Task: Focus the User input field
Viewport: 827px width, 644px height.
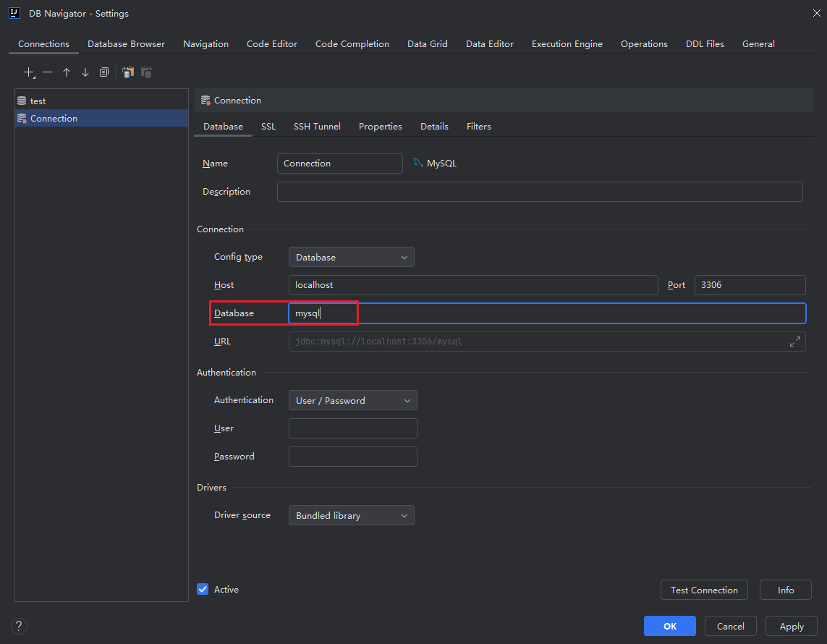Action: pos(353,428)
